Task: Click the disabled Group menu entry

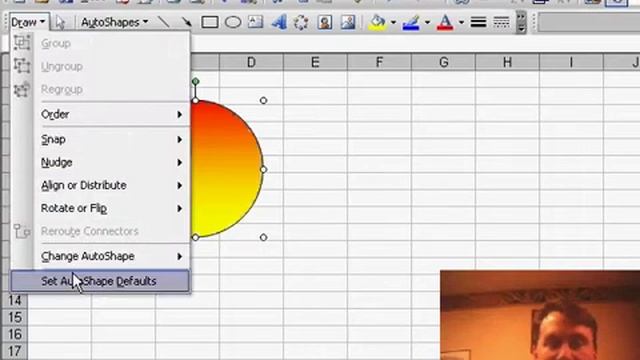Action: (x=100, y=43)
